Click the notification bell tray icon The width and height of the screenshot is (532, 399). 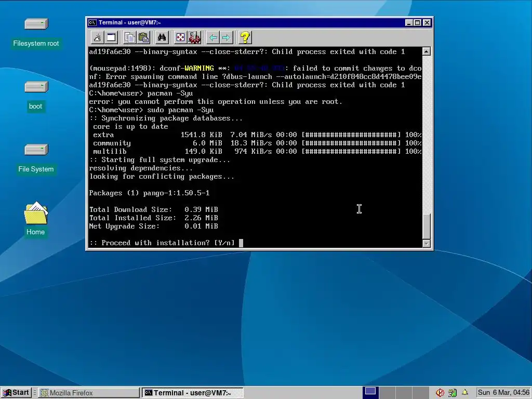coord(465,393)
